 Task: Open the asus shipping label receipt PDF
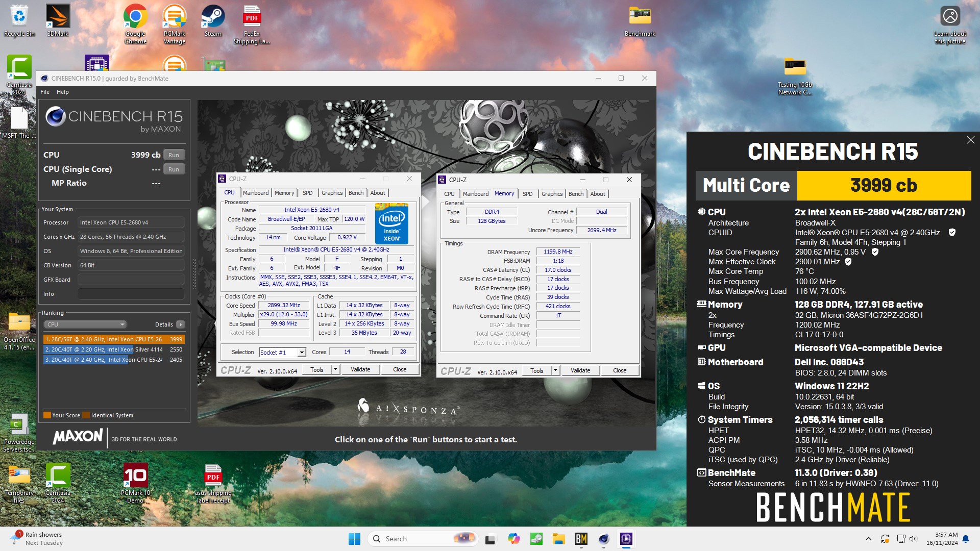213,484
